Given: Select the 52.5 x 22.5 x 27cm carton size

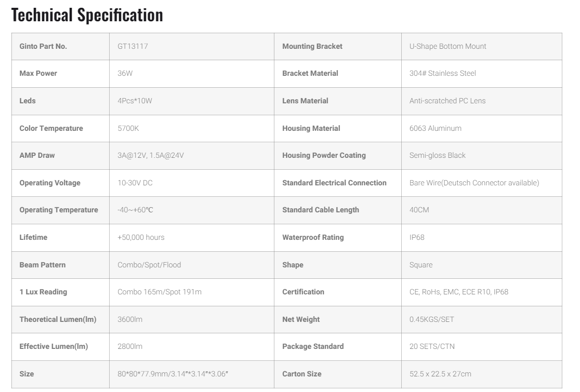Looking at the screenshot, I should point(440,374).
